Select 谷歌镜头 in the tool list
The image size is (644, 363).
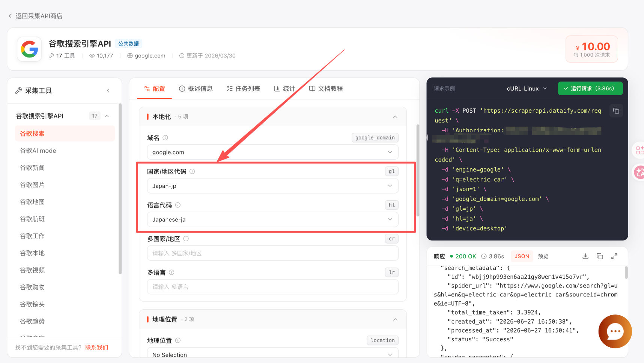(65, 304)
